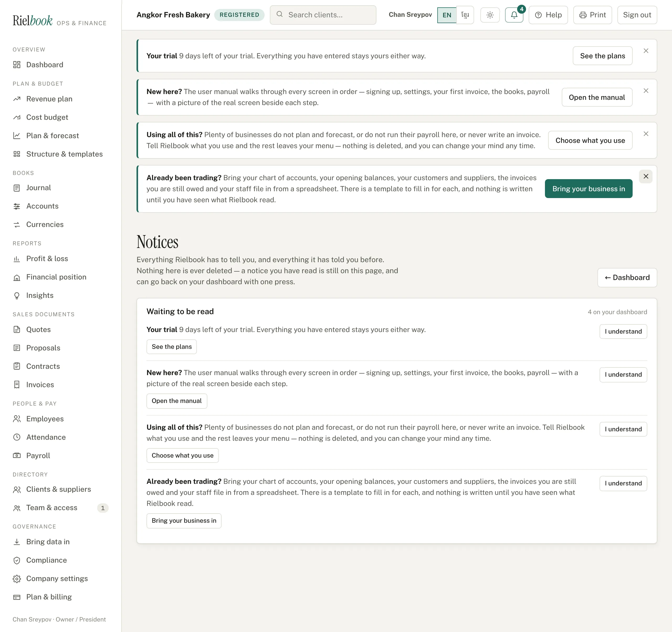Open Proposals
This screenshot has height=632, width=672.
click(x=61, y=348)
